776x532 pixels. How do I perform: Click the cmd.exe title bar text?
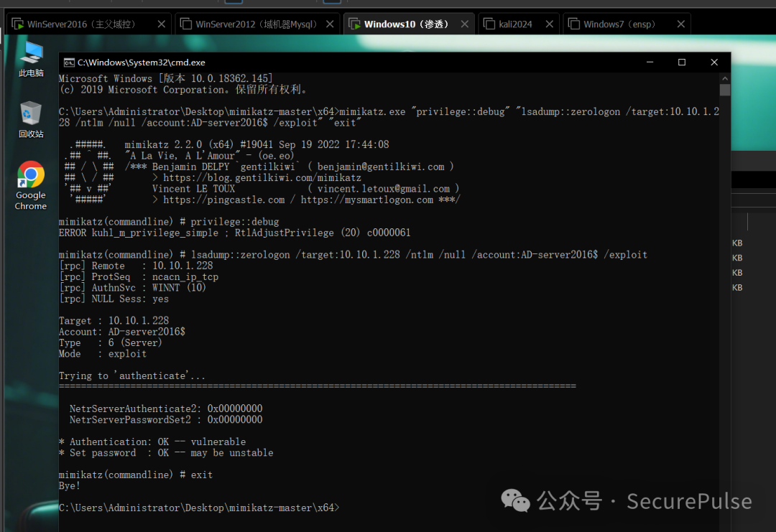point(141,62)
